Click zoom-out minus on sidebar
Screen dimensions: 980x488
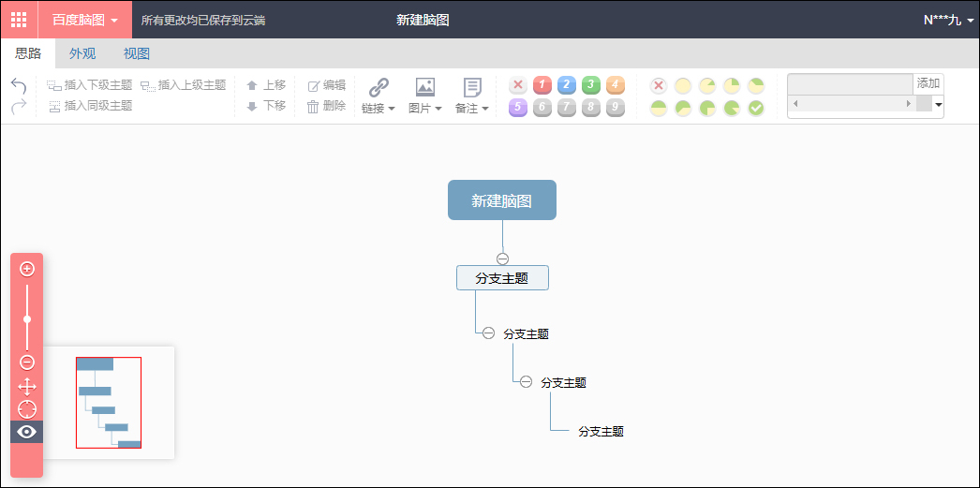click(27, 362)
